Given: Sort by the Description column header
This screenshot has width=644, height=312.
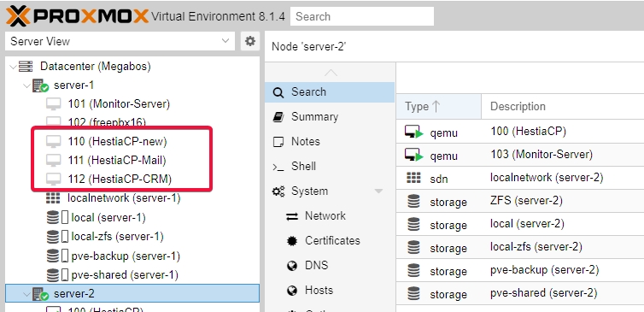Looking at the screenshot, I should click(563, 107).
